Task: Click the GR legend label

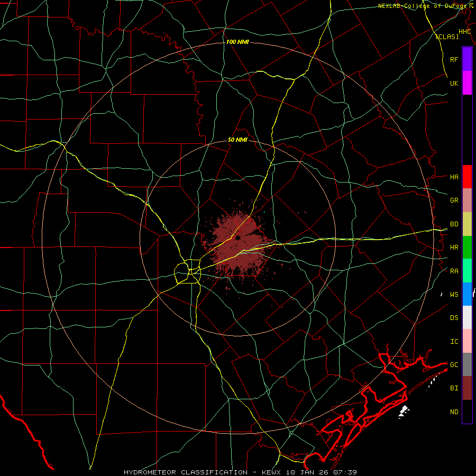Action: pyautogui.click(x=454, y=200)
